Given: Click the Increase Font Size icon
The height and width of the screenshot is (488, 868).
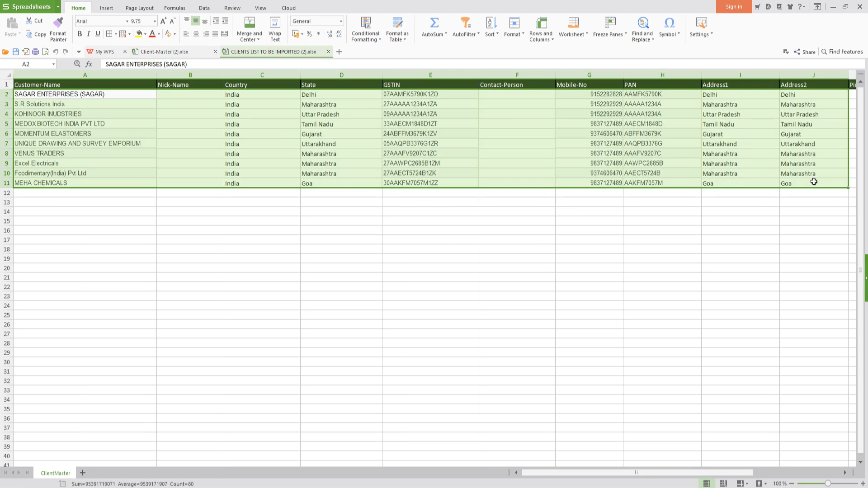Looking at the screenshot, I should coord(163,21).
